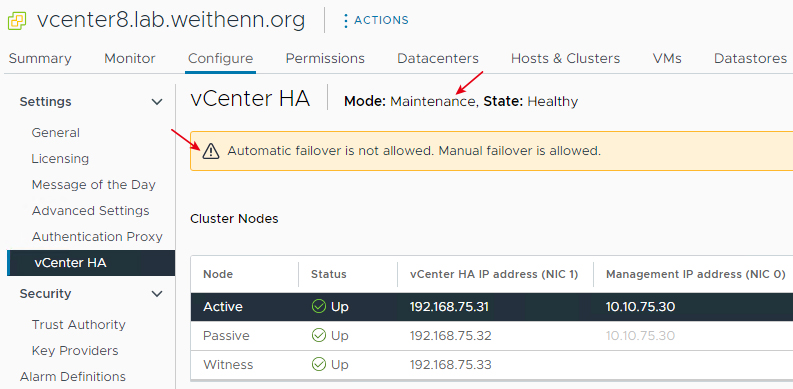Open Trust Authority
Image resolution: width=793 pixels, height=389 pixels.
(78, 324)
